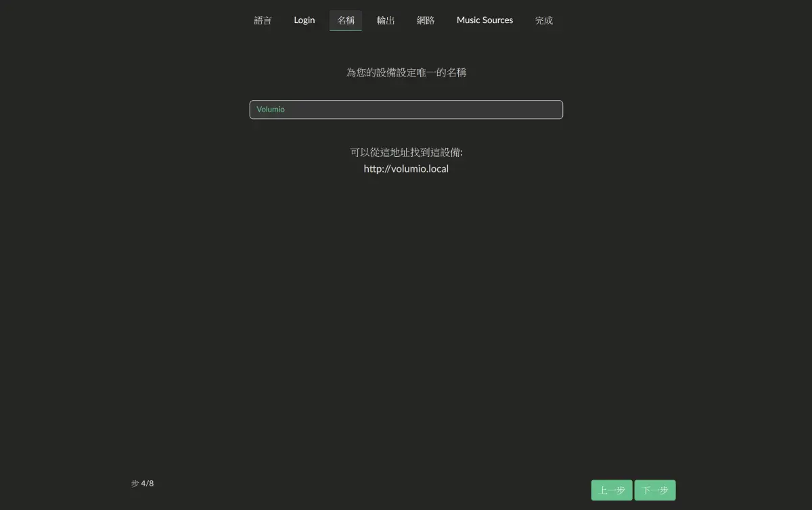Viewport: 812px width, 510px height.
Task: Switch to the Music Sources tab
Action: [484, 20]
